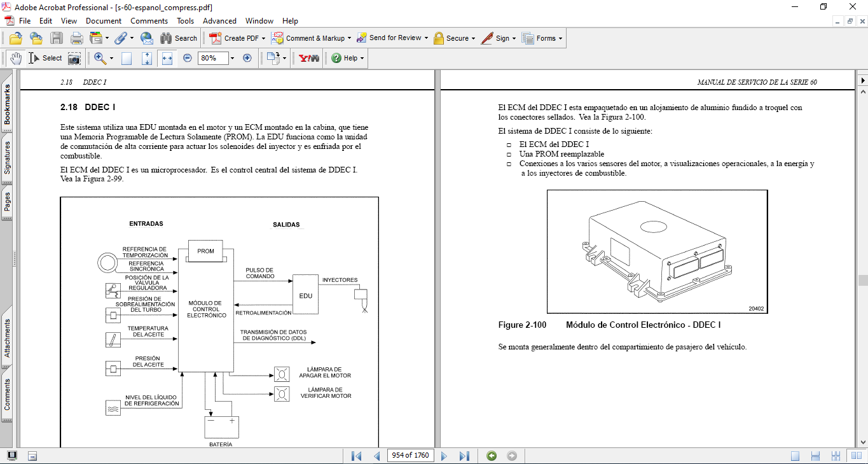The image size is (868, 464).
Task: Zoom in with the plus button
Action: (247, 58)
